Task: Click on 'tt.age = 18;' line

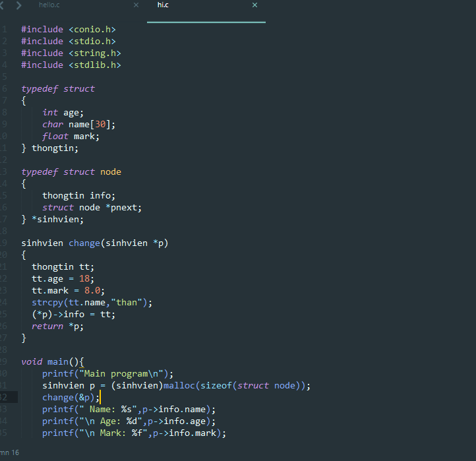Action: pyautogui.click(x=63, y=279)
